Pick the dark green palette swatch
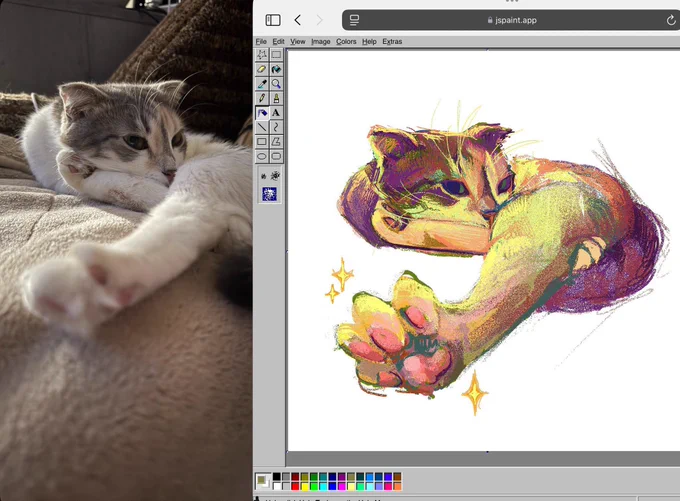This screenshot has width=680, height=501. click(314, 477)
